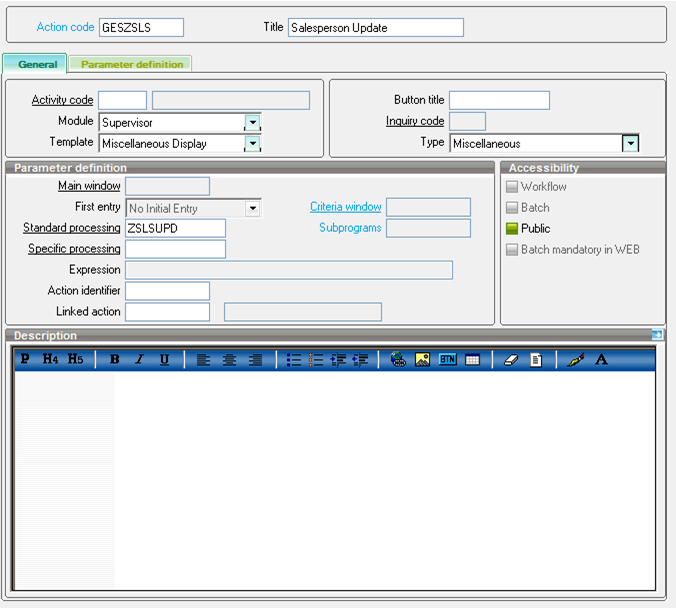The width and height of the screenshot is (676, 608).
Task: Click the Standard processing input field
Action: click(175, 228)
